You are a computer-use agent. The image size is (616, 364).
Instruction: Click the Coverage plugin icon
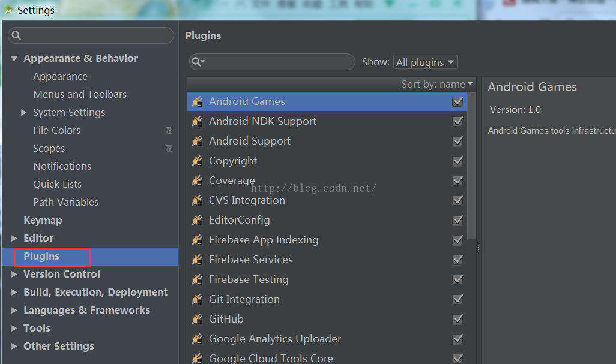[197, 181]
